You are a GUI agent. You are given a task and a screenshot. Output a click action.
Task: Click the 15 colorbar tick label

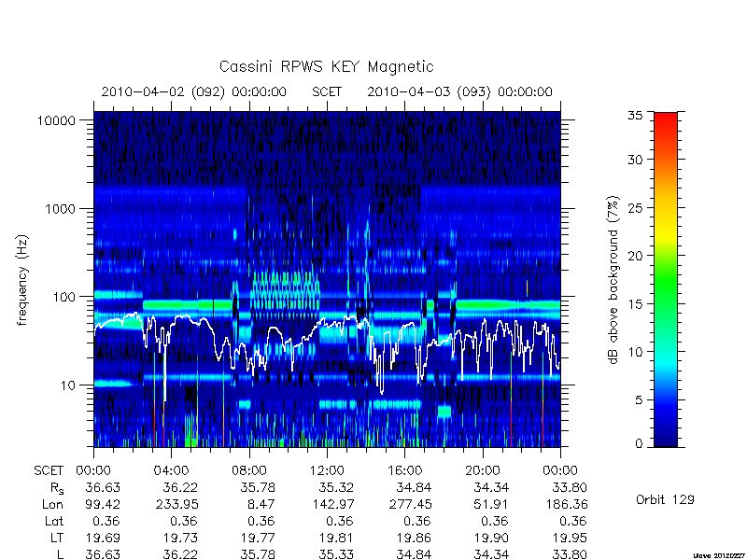[635, 304]
